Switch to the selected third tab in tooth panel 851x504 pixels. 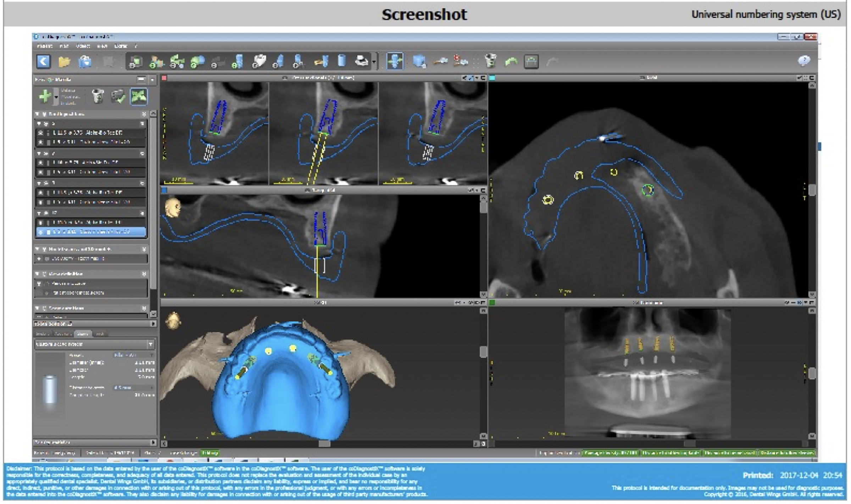tap(82, 334)
